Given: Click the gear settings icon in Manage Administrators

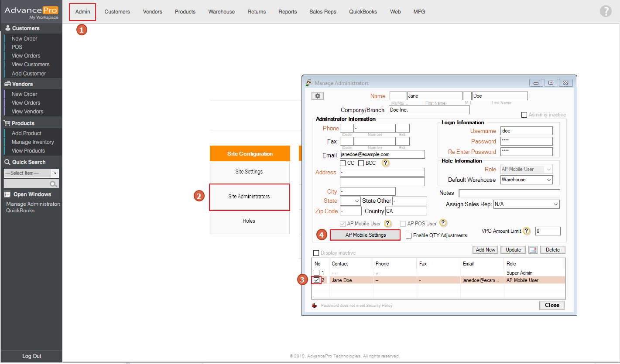Looking at the screenshot, I should [x=318, y=96].
